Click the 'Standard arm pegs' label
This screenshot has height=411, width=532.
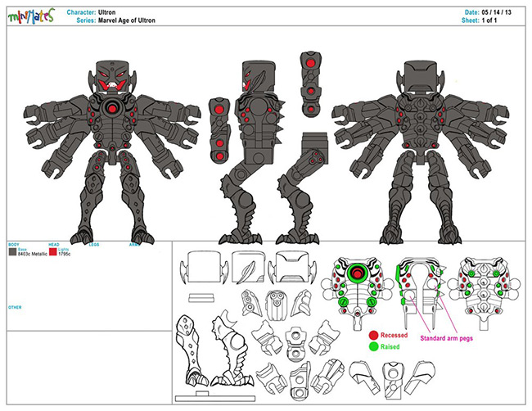click(446, 338)
